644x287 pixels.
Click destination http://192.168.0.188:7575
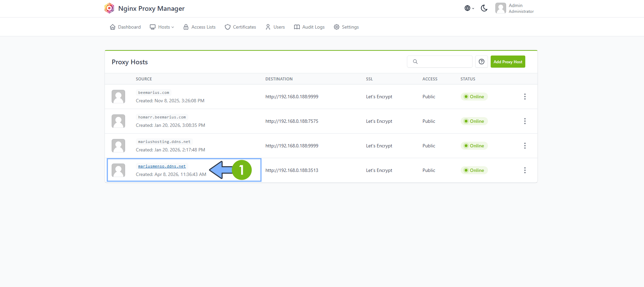[292, 121]
